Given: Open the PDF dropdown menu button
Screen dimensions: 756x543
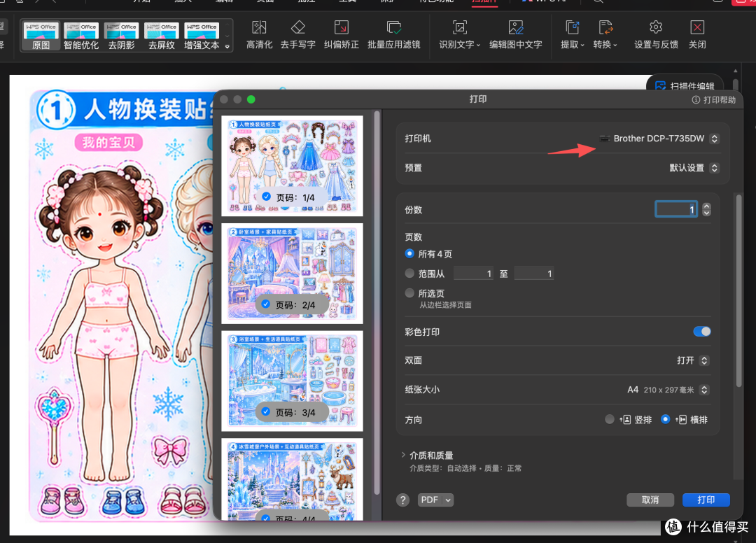Looking at the screenshot, I should tap(436, 500).
